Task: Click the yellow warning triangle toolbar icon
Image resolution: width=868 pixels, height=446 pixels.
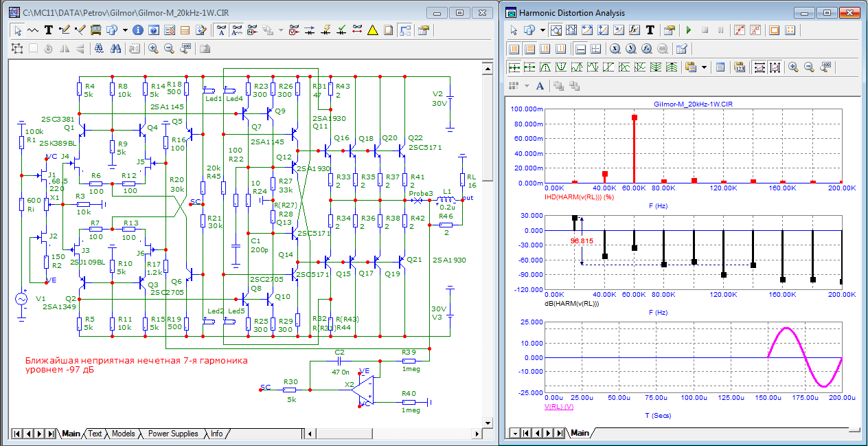Action: [372, 30]
